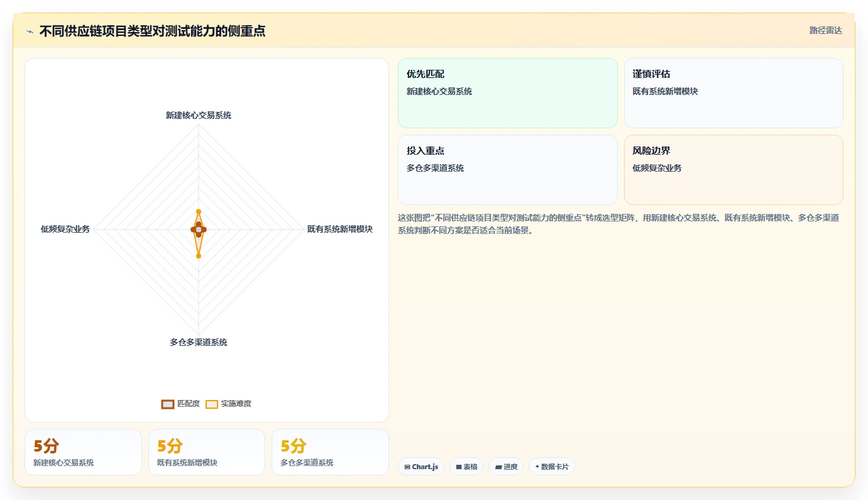Open the 风险边界 card
This screenshot has width=868, height=500.
[x=733, y=170]
